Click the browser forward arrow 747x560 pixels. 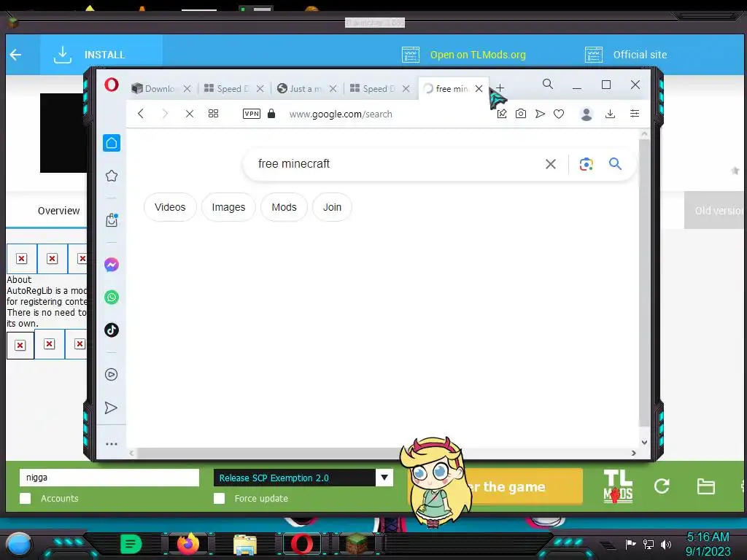(x=165, y=114)
